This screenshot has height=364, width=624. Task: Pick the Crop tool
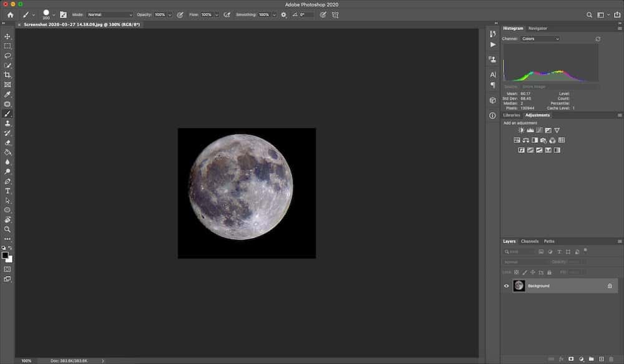click(7, 75)
